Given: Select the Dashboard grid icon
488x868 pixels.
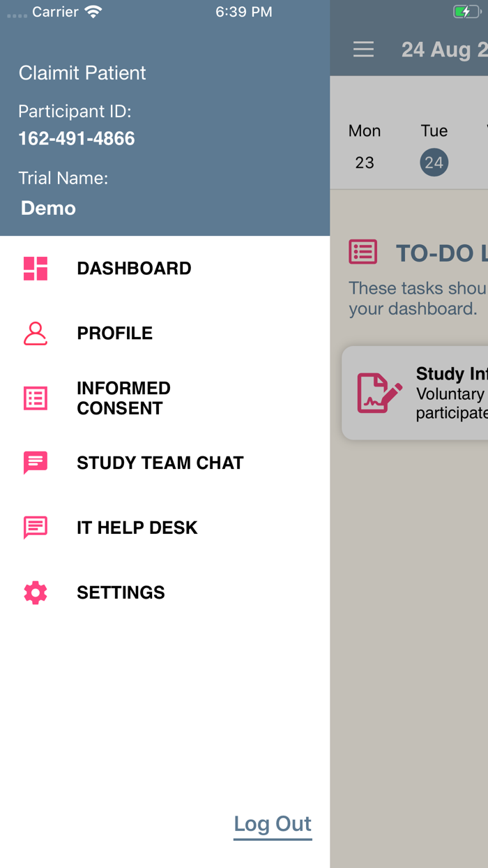Looking at the screenshot, I should click(34, 268).
